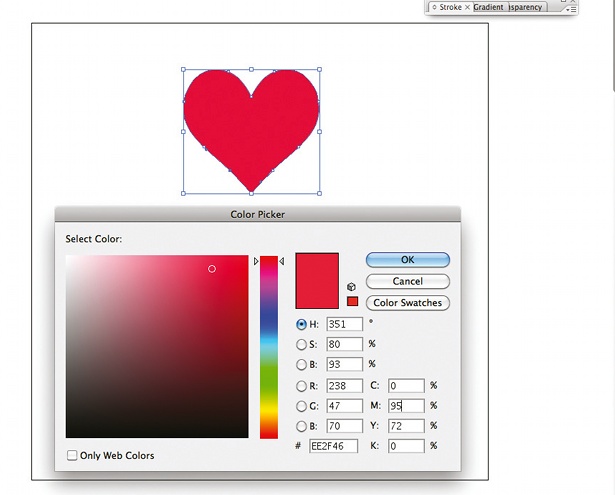Viewport: 615px width, 495px height.
Task: Click the out-of-gamut warning cube icon
Action: pos(351,287)
